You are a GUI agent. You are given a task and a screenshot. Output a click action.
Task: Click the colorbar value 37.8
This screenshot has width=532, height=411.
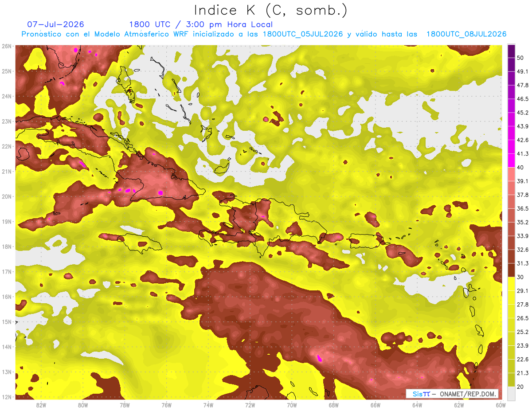click(523, 195)
